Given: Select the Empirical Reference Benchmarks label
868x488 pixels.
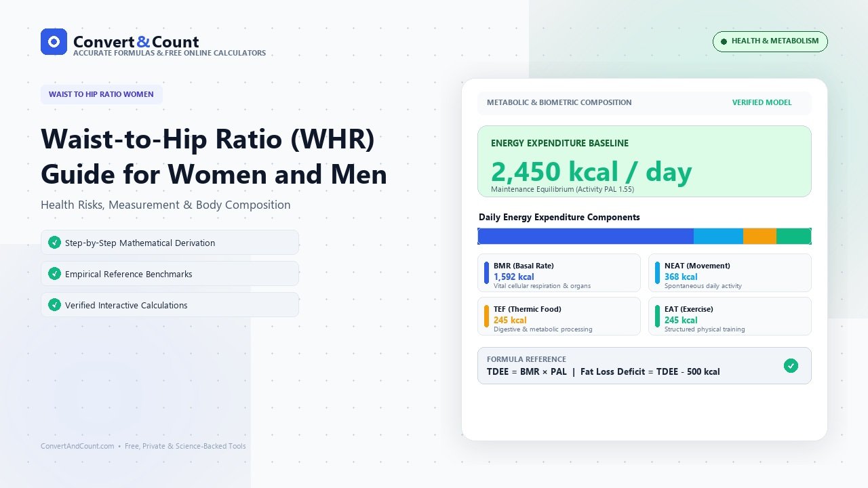Looking at the screenshot, I should (129, 274).
